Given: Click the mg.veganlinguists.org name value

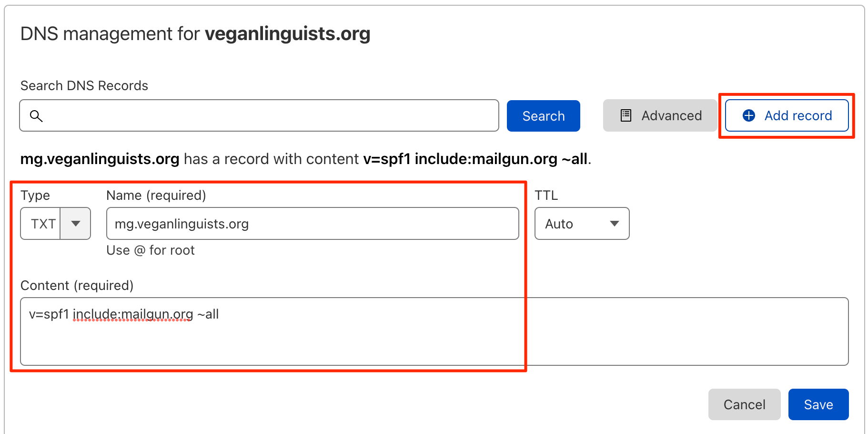Looking at the screenshot, I should tap(181, 223).
